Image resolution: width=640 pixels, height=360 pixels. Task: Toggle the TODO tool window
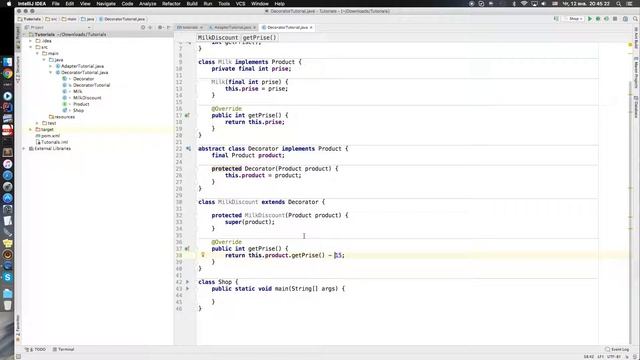tap(36, 349)
